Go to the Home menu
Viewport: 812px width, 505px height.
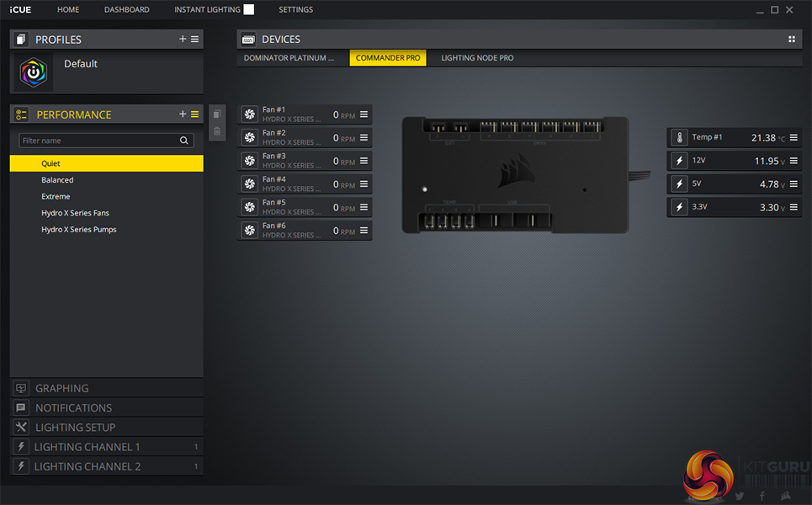[68, 9]
